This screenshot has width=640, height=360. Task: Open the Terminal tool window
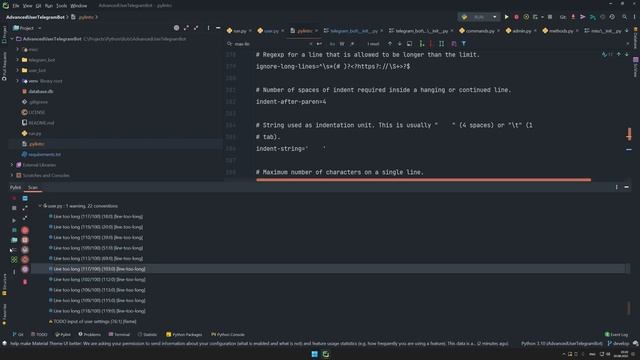coord(119,335)
